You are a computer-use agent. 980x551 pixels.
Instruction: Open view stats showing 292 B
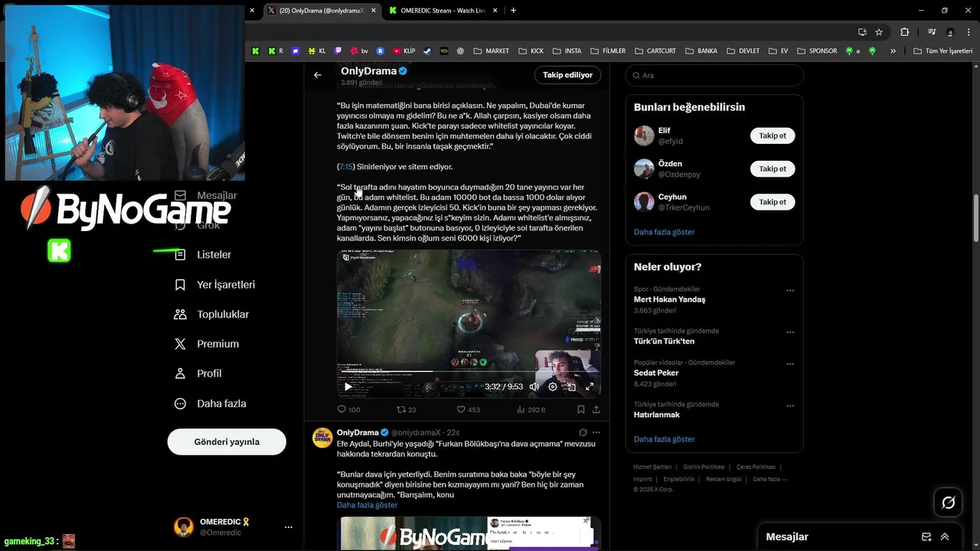tap(531, 409)
